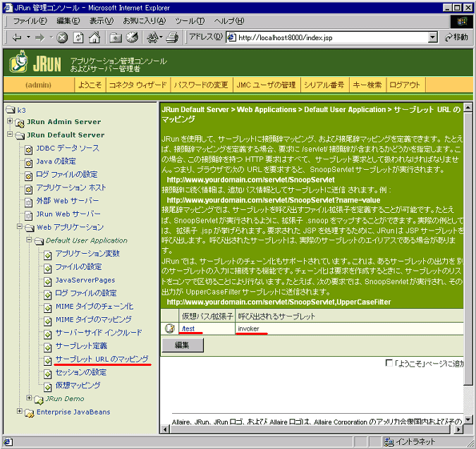Viewport: 476px width, 449px height.
Task: Go to Home page icon
Action: (94, 37)
